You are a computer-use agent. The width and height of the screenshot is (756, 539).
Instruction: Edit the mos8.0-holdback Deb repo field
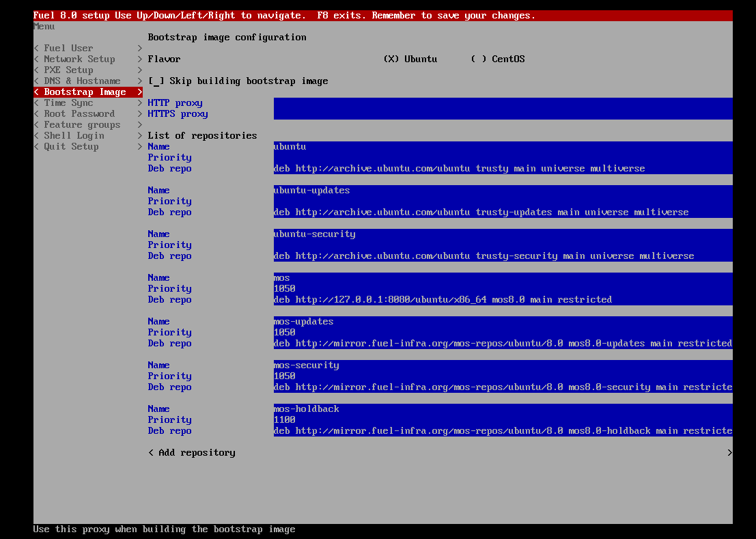tap(503, 430)
